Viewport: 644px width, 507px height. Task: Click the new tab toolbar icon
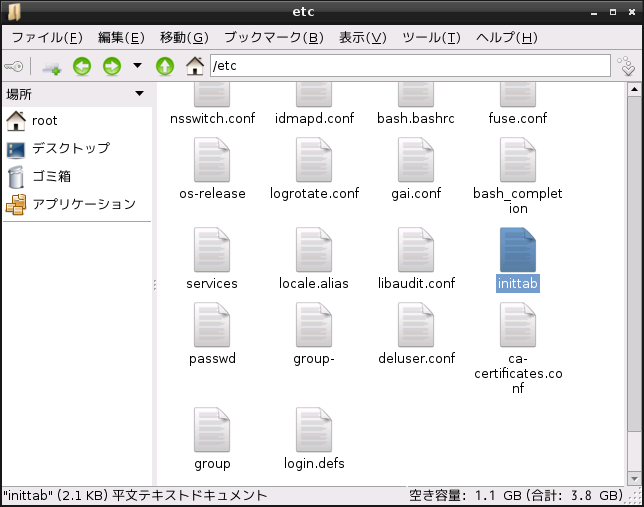(51, 67)
